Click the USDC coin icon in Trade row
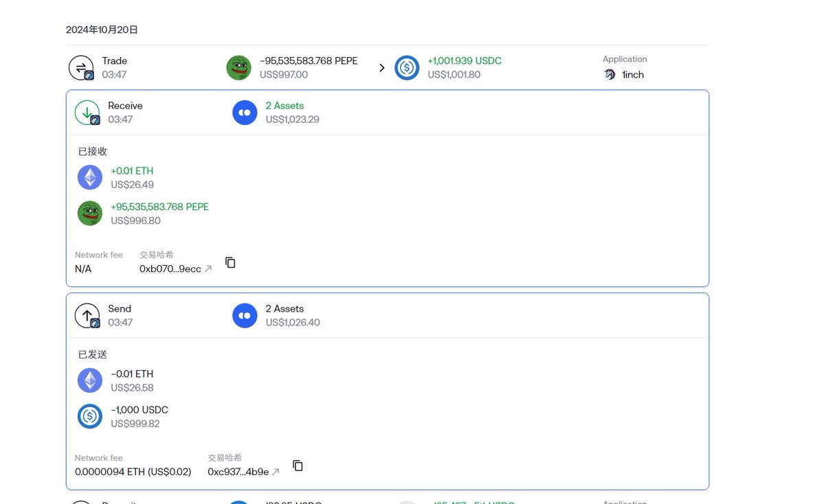 point(407,67)
